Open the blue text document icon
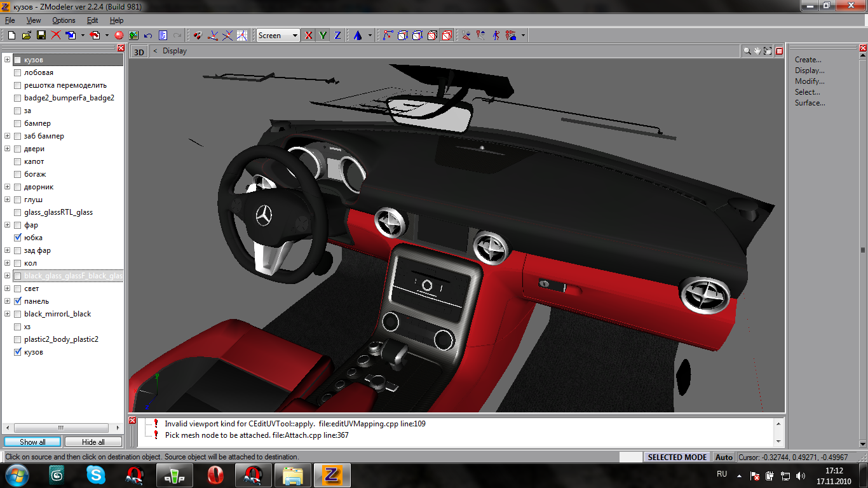 (163, 36)
